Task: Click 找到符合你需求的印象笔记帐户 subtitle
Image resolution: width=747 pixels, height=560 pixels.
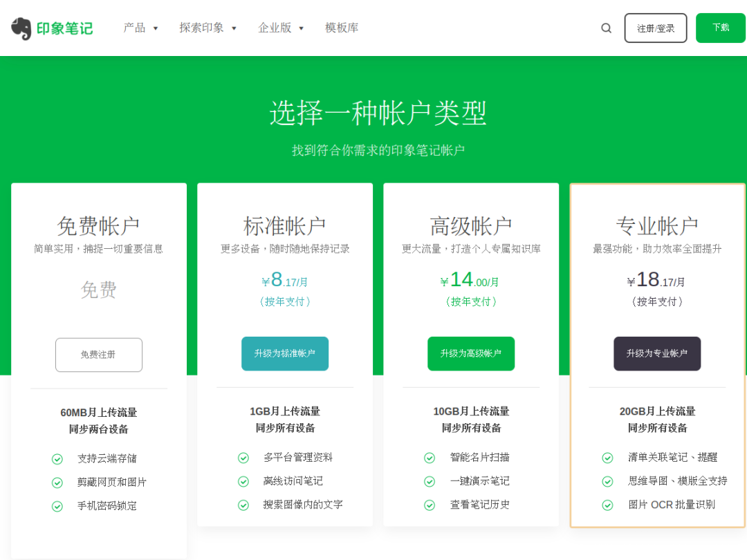Action: point(378,151)
